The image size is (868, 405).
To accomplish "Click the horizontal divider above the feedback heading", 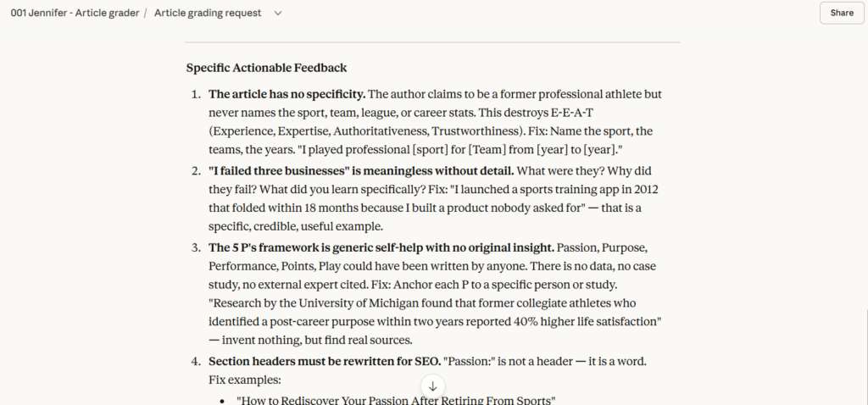I will (432, 42).
